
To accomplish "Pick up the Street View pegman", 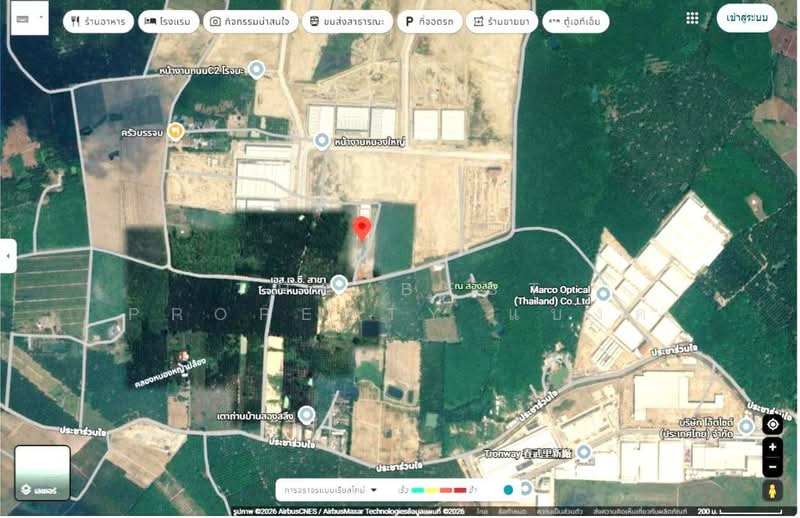I will pos(772,490).
